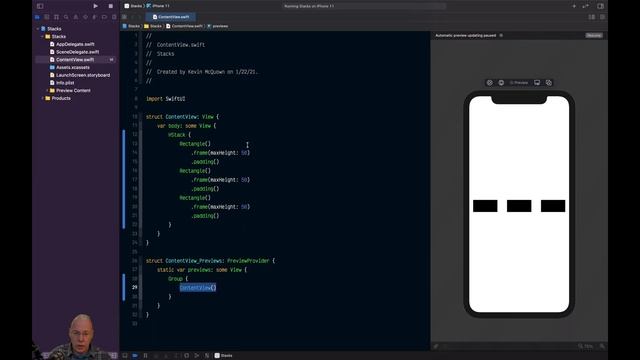The width and height of the screenshot is (640, 360).
Task: Click the Debug View Hierarchy icon
Action: [187, 356]
